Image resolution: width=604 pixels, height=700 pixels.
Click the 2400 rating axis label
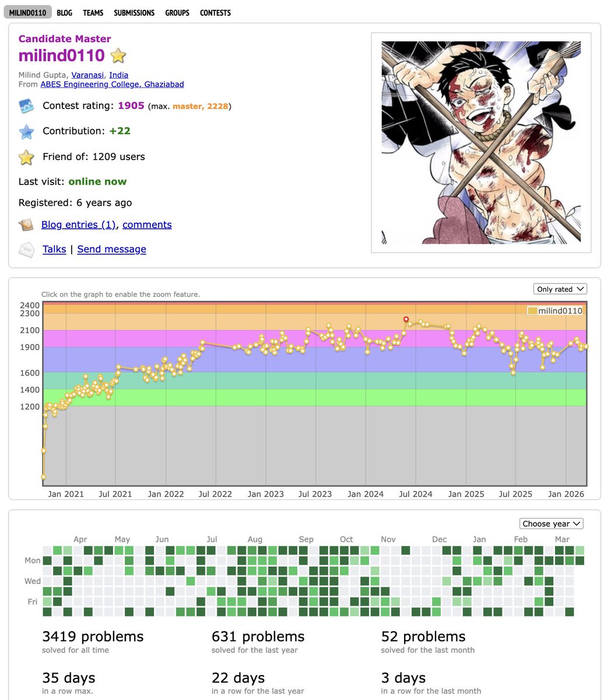(x=30, y=305)
